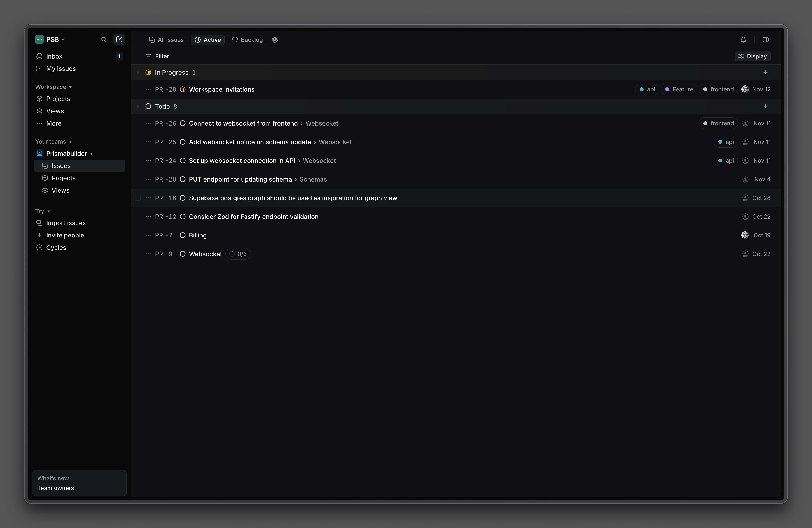Click the 0/3 sub-issue progress indicator

coord(238,254)
